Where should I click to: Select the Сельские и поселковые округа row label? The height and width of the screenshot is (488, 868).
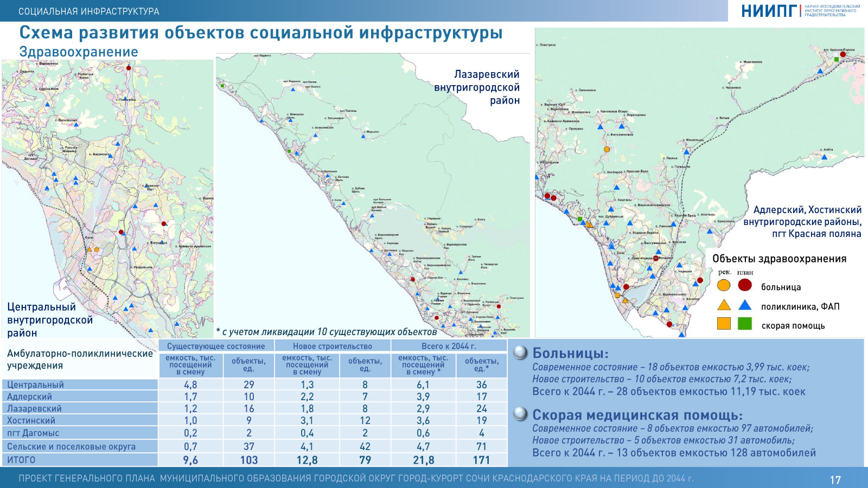71,446
